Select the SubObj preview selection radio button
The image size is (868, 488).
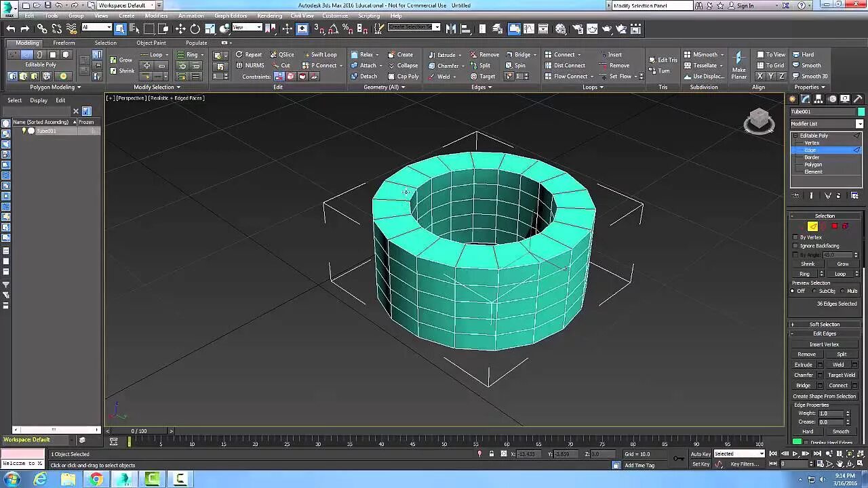(814, 291)
